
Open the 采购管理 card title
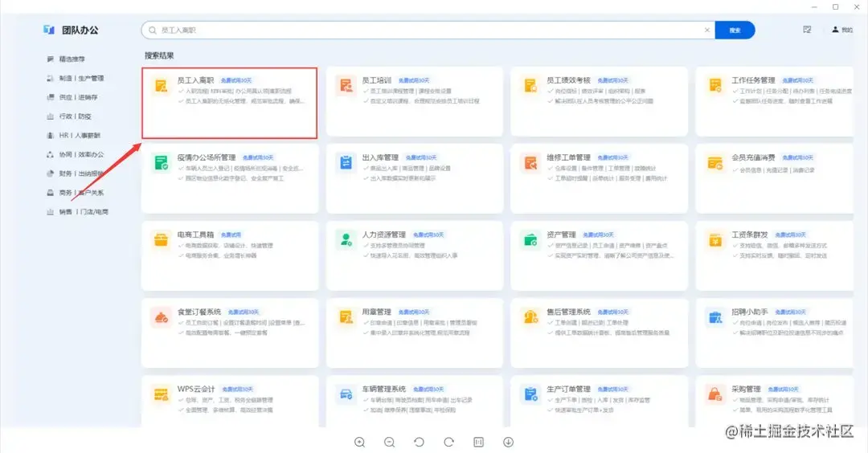(746, 389)
